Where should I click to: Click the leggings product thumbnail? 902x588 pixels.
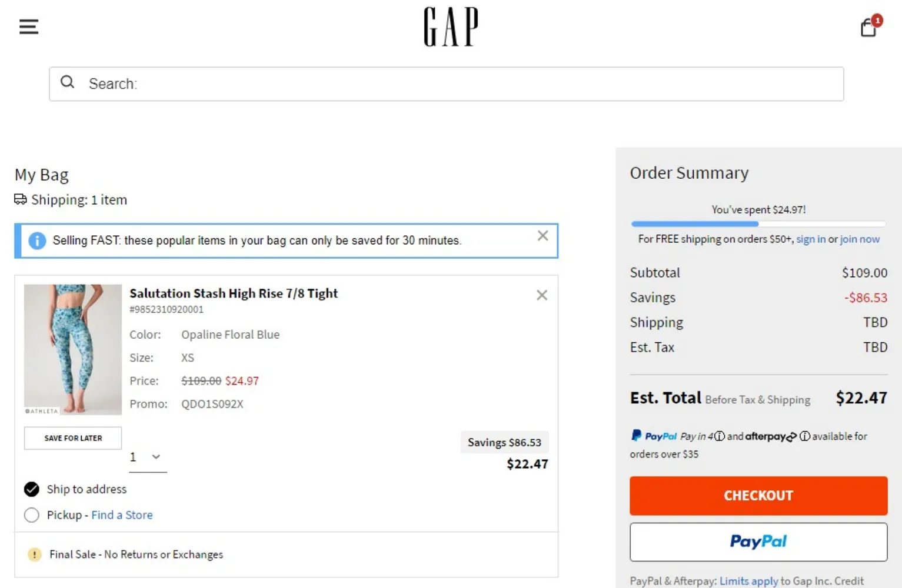[73, 349]
